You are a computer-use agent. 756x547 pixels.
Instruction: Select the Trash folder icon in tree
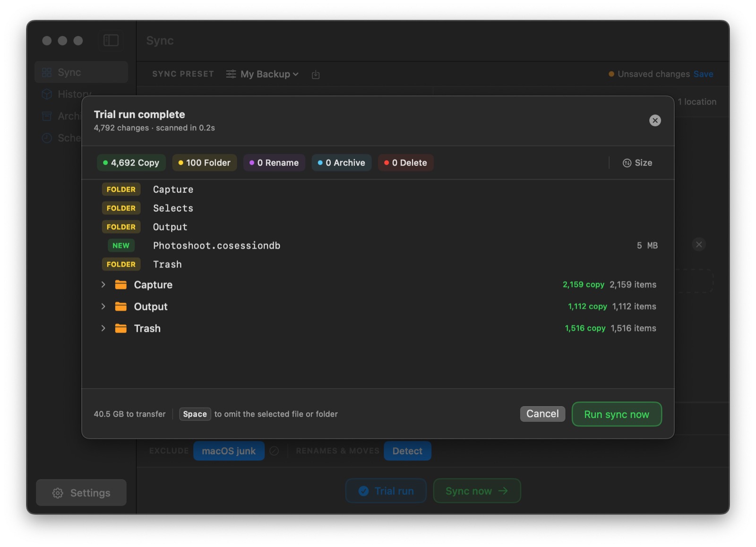(x=121, y=328)
